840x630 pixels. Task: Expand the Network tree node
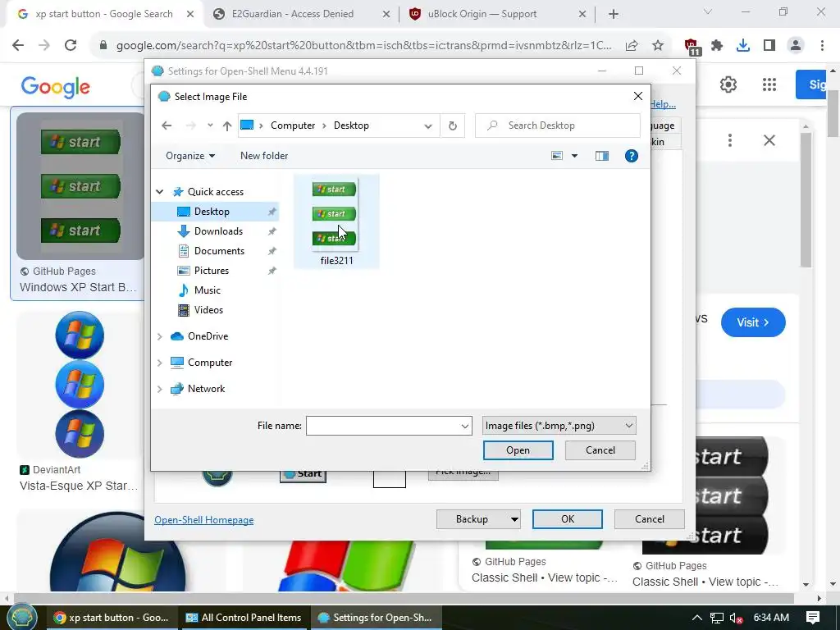tap(160, 389)
